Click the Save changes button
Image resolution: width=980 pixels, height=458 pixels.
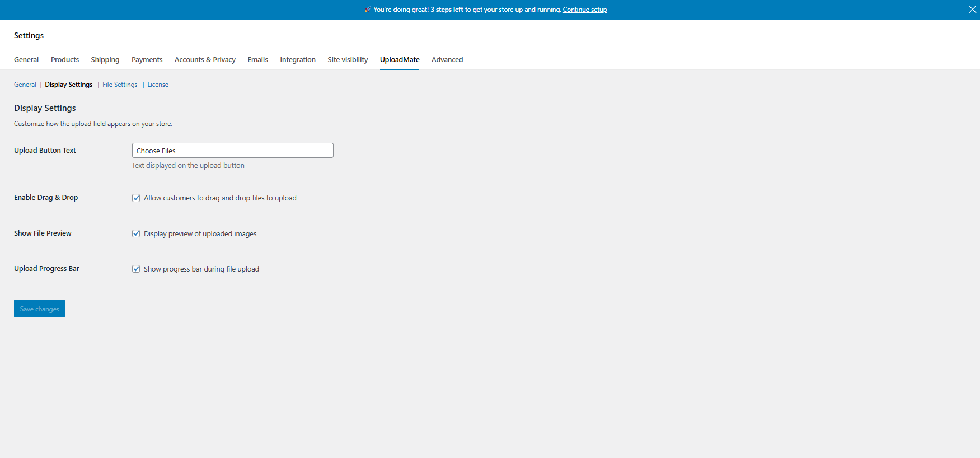39,309
